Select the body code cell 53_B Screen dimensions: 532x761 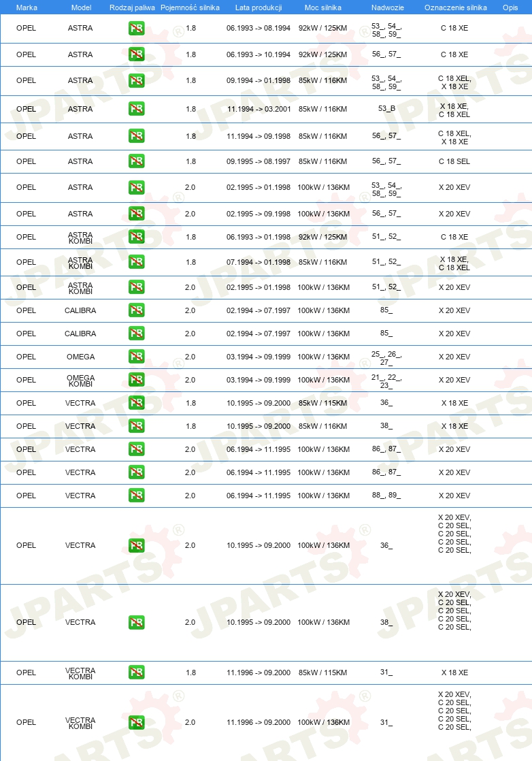point(386,109)
